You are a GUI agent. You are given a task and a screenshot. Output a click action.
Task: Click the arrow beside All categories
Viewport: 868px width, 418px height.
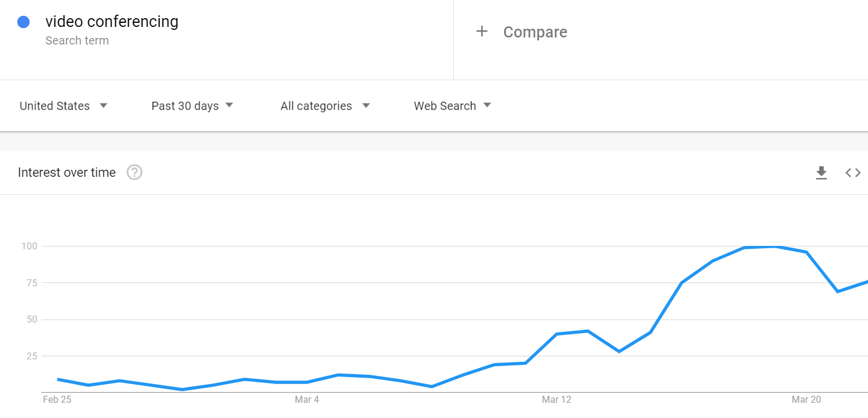click(x=366, y=106)
